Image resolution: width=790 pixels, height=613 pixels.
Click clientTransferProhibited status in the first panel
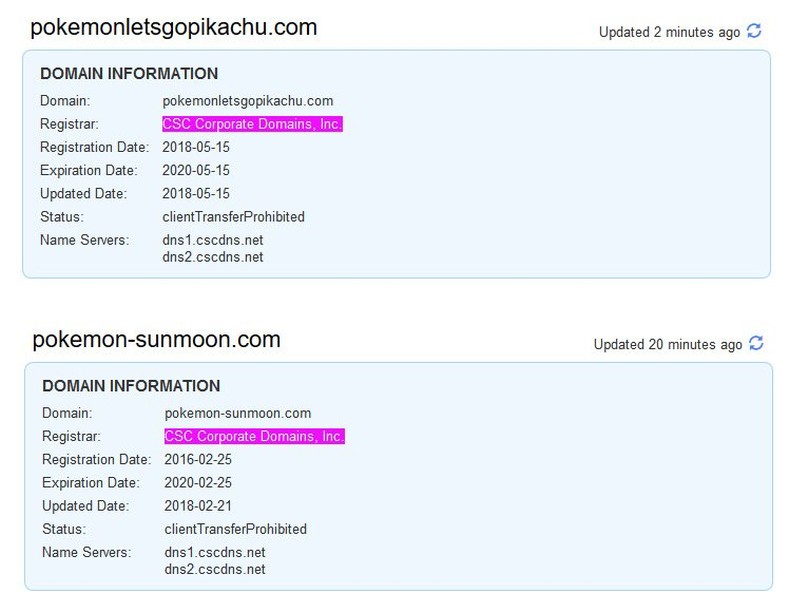click(x=233, y=216)
